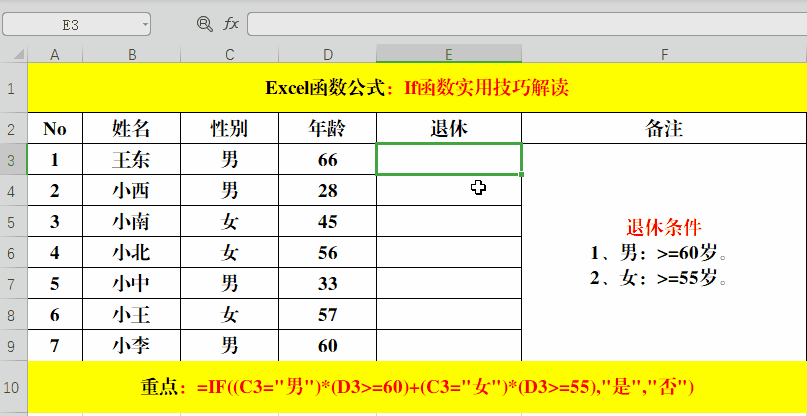The image size is (807, 416).
Task: Select the name cell '小中'
Action: pyautogui.click(x=132, y=283)
